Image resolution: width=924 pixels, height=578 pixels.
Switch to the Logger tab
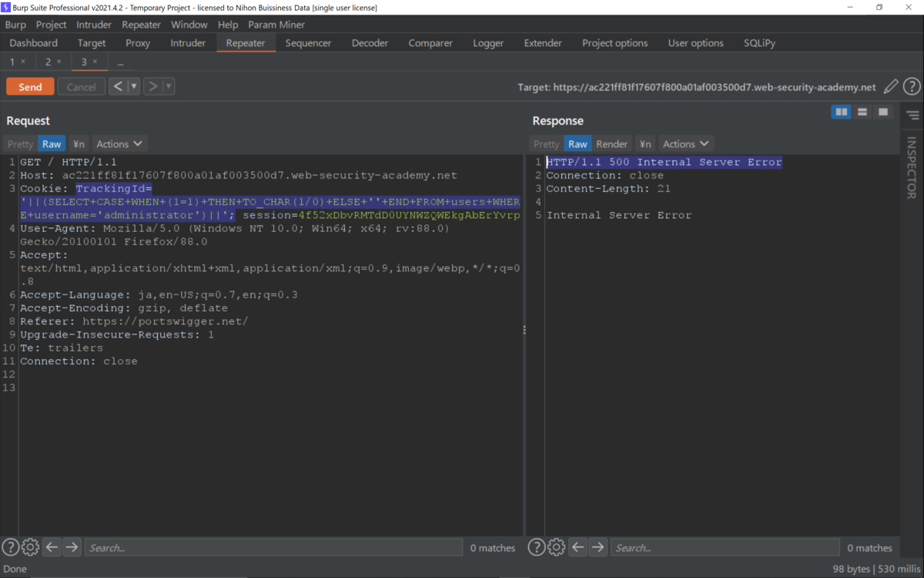[488, 43]
